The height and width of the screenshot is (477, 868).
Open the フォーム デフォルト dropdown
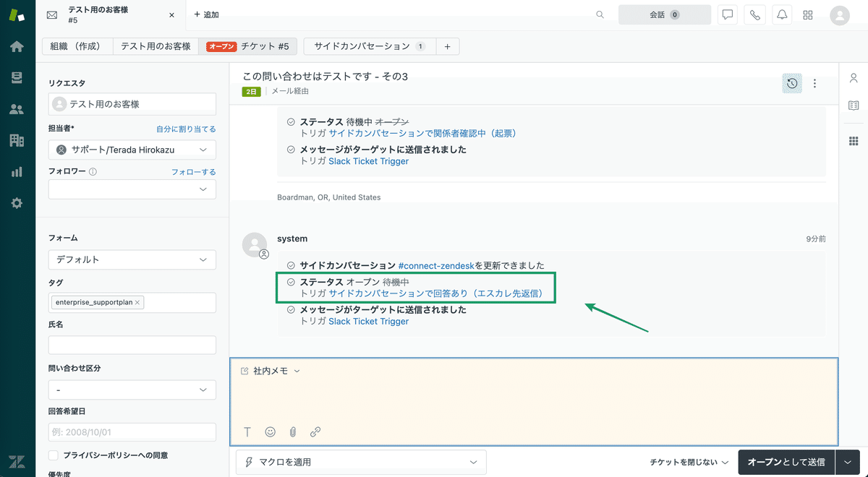[x=132, y=259]
